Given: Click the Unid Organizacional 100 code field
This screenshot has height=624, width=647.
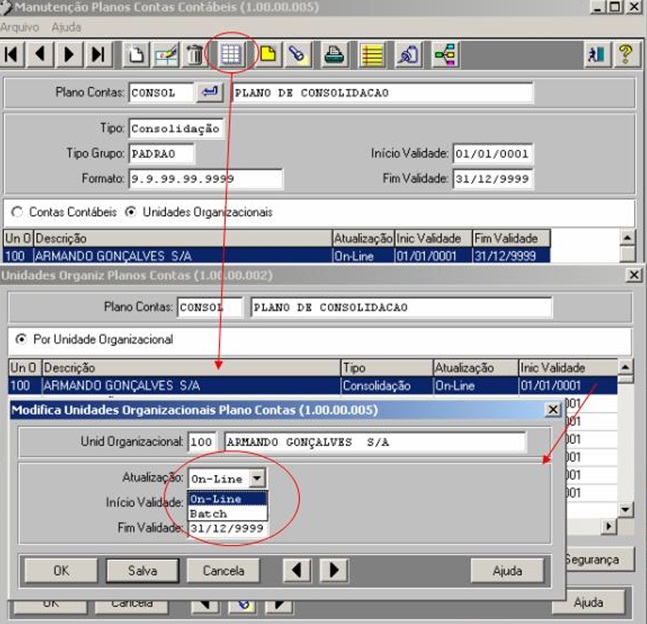Looking at the screenshot, I should tap(202, 442).
